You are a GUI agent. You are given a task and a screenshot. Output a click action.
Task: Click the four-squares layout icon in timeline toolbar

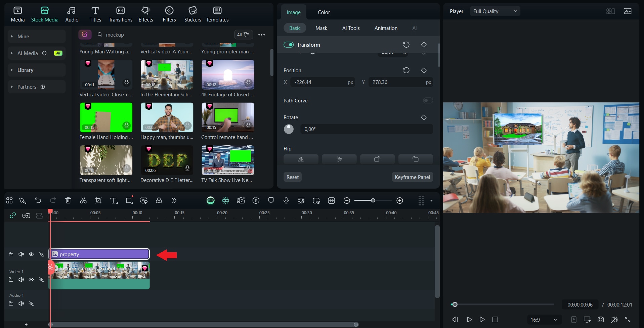tap(9, 200)
